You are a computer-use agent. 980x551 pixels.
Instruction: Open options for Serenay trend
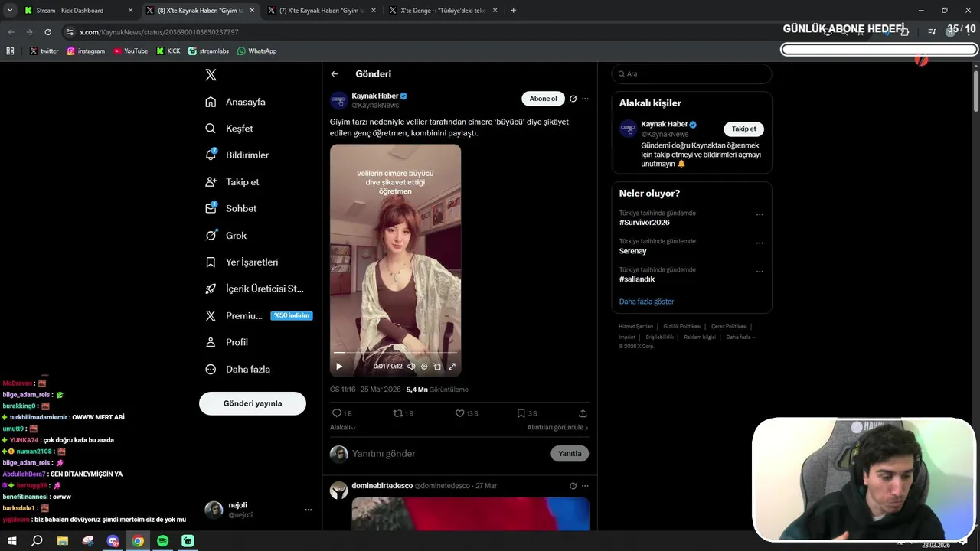point(759,243)
